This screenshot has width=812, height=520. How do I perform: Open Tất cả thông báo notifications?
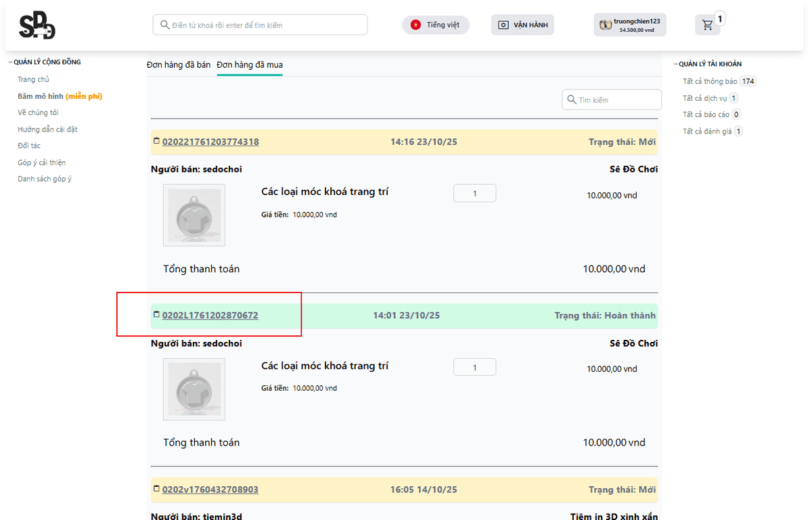tap(710, 81)
